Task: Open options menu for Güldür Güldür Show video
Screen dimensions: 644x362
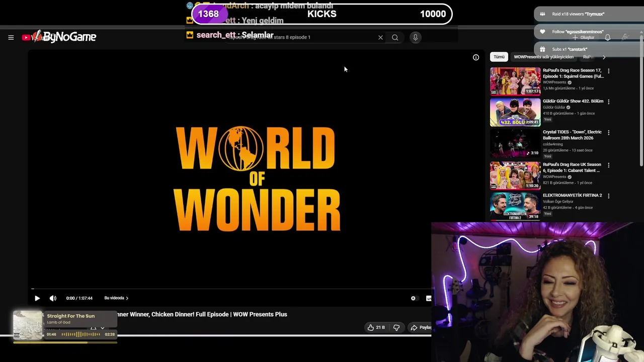Action: tap(608, 102)
